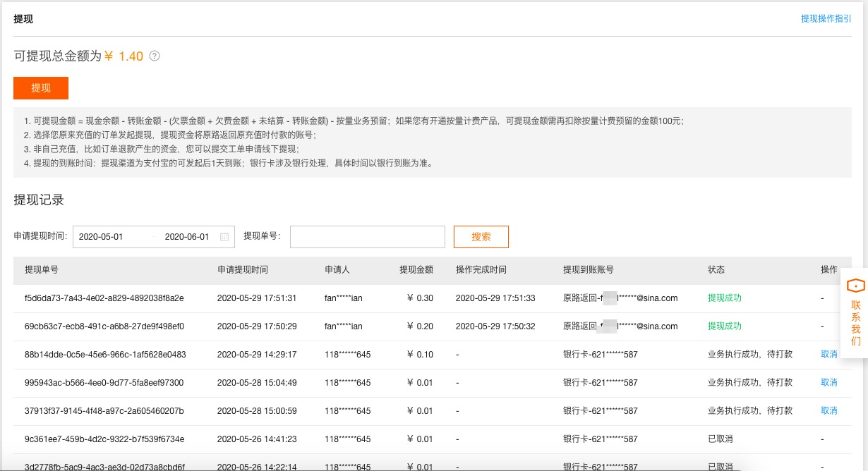Click the time 2020-05-29 17:51:31
This screenshot has height=471, width=868.
[x=257, y=298]
